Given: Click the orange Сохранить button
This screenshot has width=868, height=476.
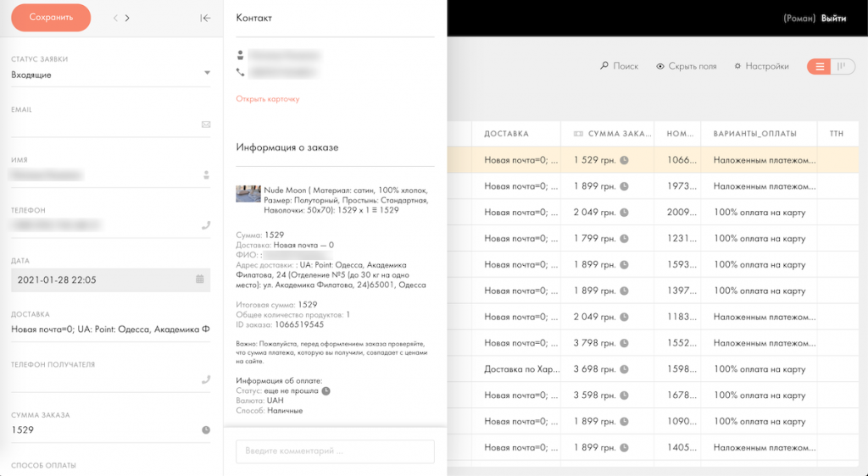Looking at the screenshot, I should (51, 18).
